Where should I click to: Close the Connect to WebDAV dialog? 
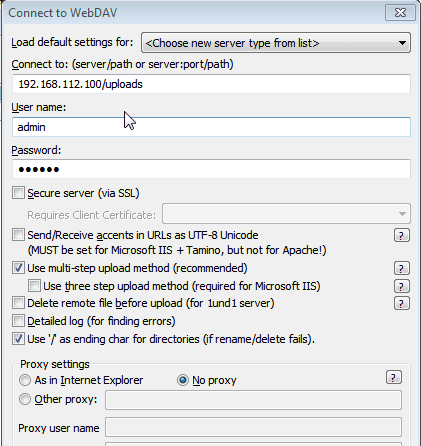coord(400,13)
